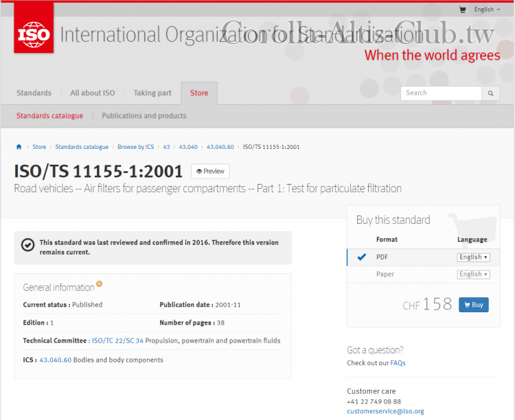This screenshot has width=515, height=420.
Task: Click the ISO/TS 11155-1:2001 heading
Action: tap(98, 172)
